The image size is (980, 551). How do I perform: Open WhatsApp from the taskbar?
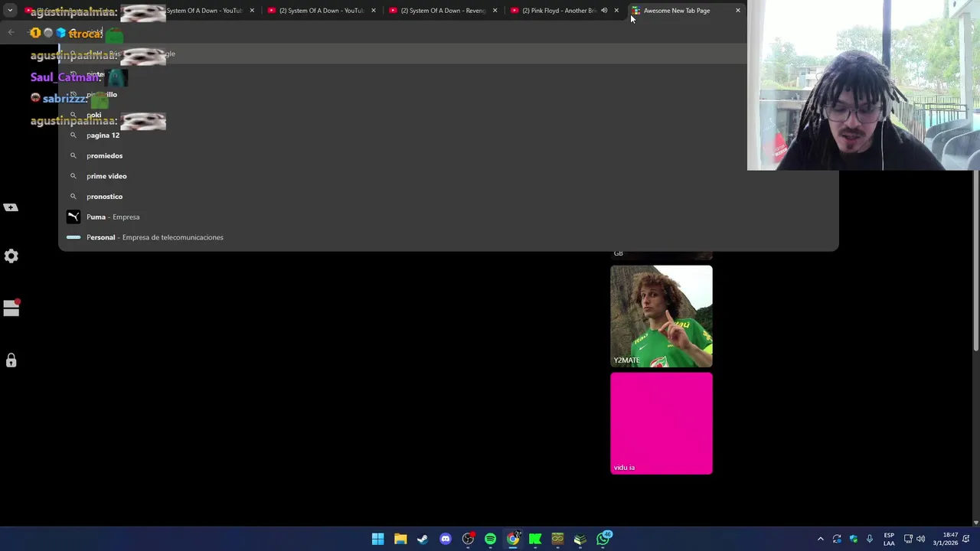coord(603,539)
